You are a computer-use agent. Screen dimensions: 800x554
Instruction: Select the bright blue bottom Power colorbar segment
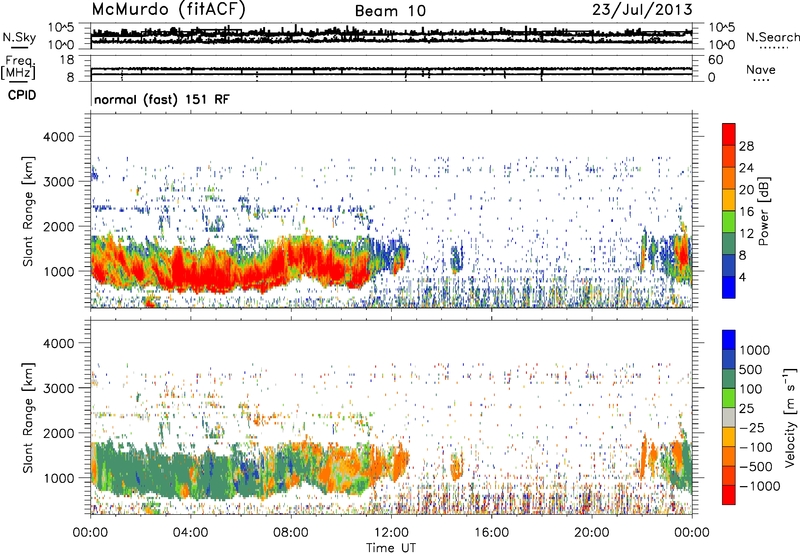pyautogui.click(x=729, y=287)
